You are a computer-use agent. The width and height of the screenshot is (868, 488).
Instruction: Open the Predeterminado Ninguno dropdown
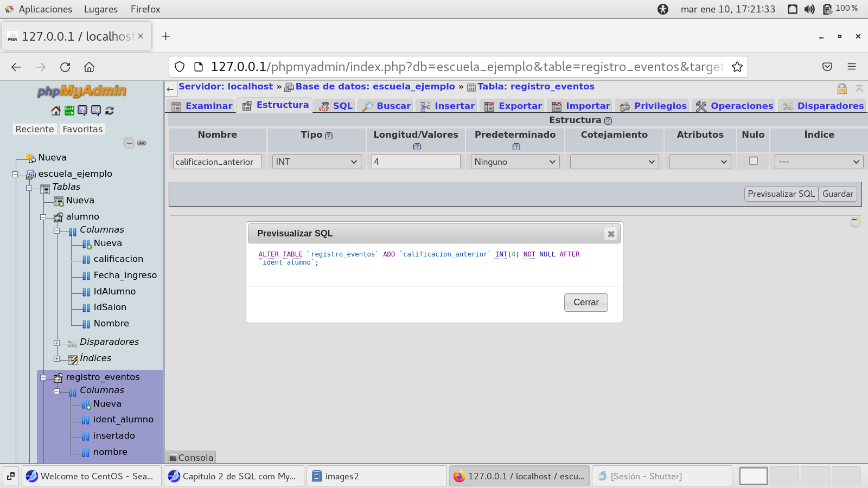click(515, 162)
